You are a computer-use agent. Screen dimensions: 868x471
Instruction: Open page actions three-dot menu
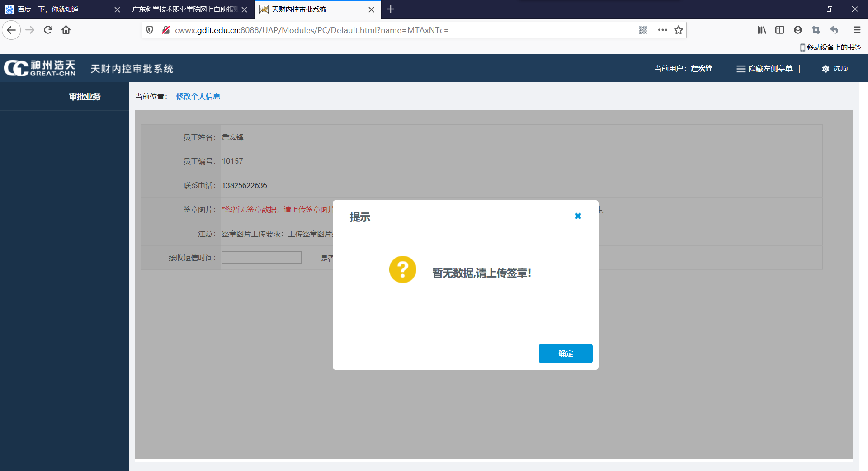pyautogui.click(x=663, y=30)
